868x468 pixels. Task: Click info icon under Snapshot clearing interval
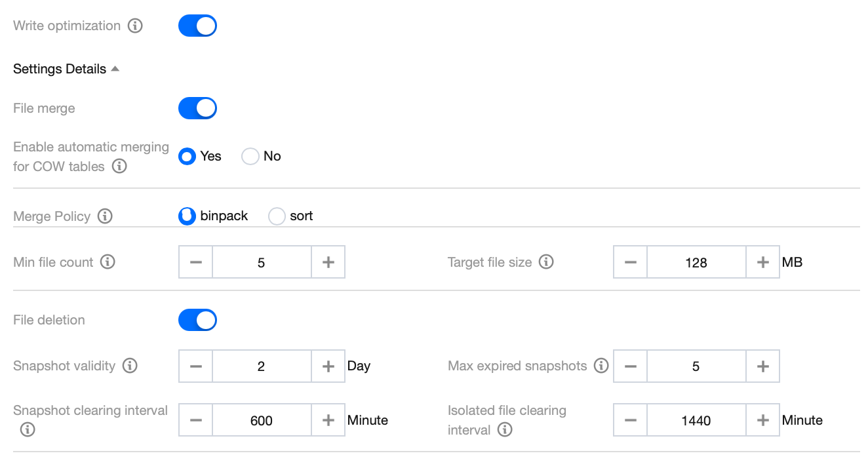[28, 430]
